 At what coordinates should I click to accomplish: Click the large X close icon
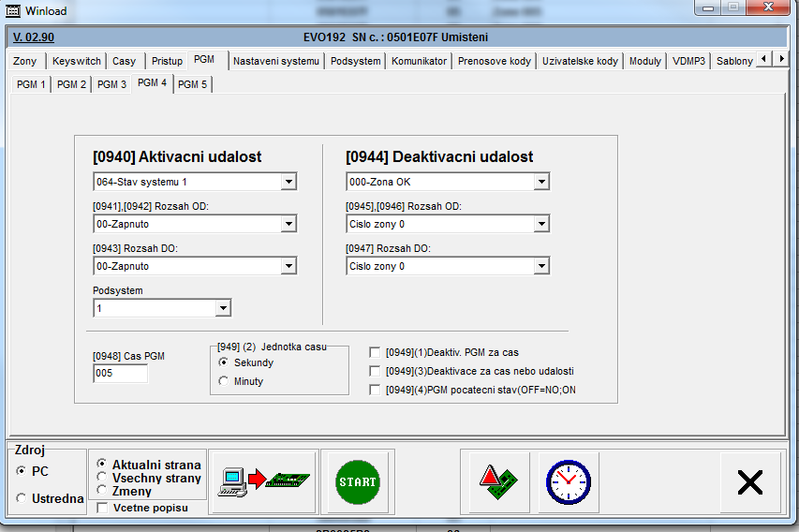[750, 482]
